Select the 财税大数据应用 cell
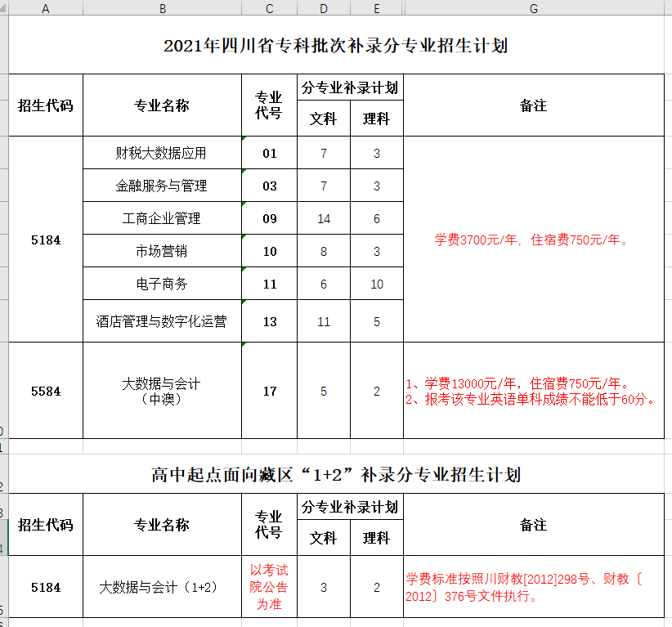Image resolution: width=672 pixels, height=627 pixels. click(x=162, y=153)
